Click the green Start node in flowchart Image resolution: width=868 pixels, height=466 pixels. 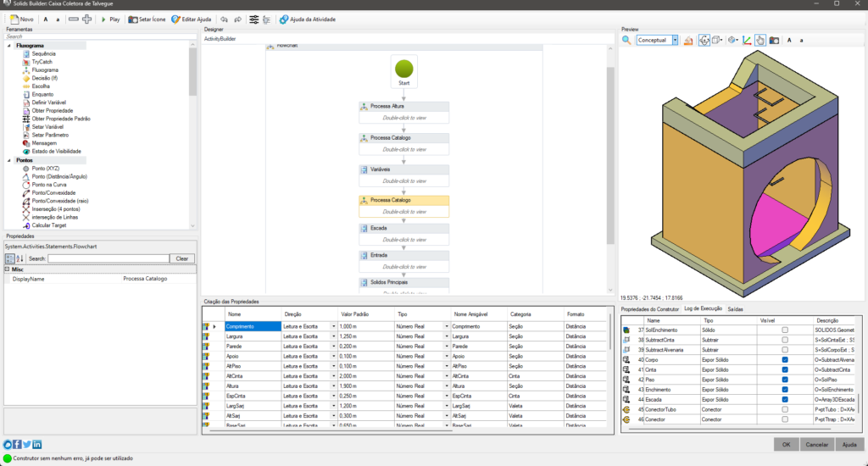click(x=404, y=69)
